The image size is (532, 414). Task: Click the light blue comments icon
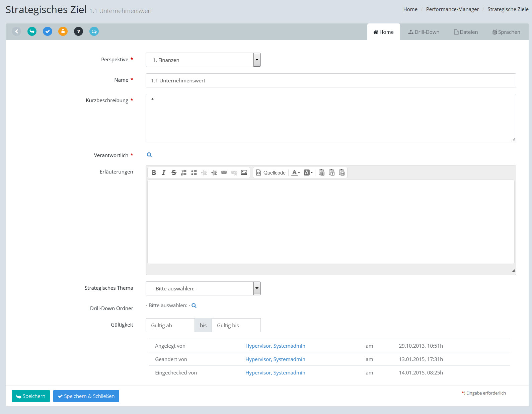point(94,31)
